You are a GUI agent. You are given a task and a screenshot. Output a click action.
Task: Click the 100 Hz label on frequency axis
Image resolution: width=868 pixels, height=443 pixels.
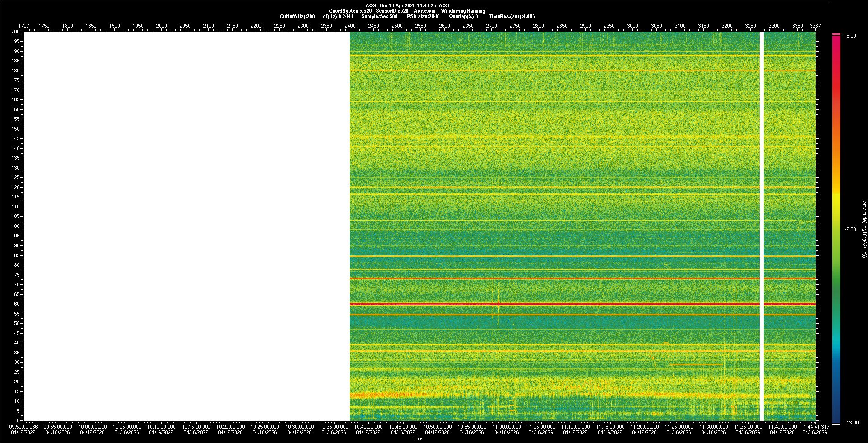16,226
